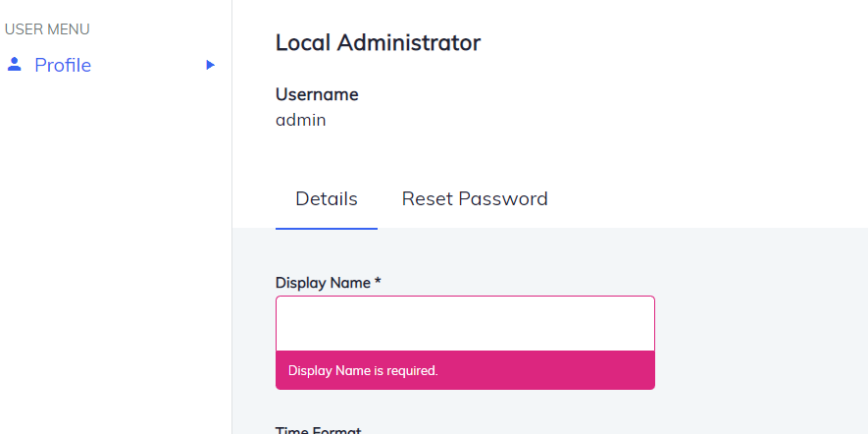Viewport: 868px width, 434px height.
Task: Click the admin username value
Action: click(x=300, y=121)
